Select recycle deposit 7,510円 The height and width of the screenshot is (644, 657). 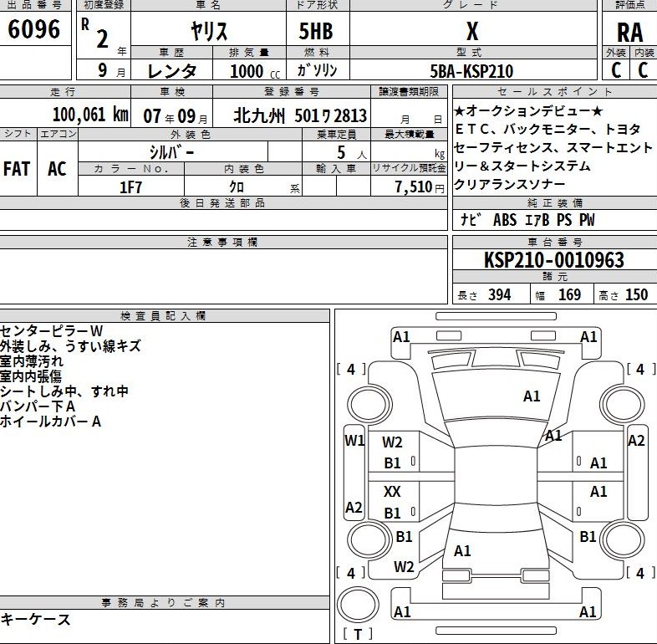pos(420,187)
